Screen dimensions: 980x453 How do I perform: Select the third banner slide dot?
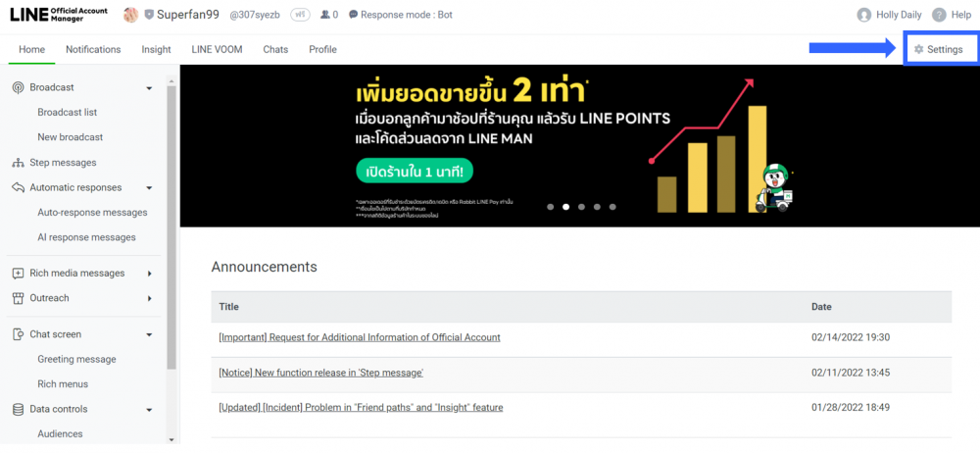tap(581, 207)
